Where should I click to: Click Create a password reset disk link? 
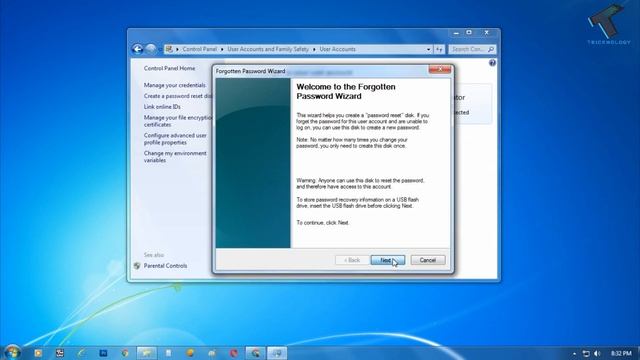point(178,96)
